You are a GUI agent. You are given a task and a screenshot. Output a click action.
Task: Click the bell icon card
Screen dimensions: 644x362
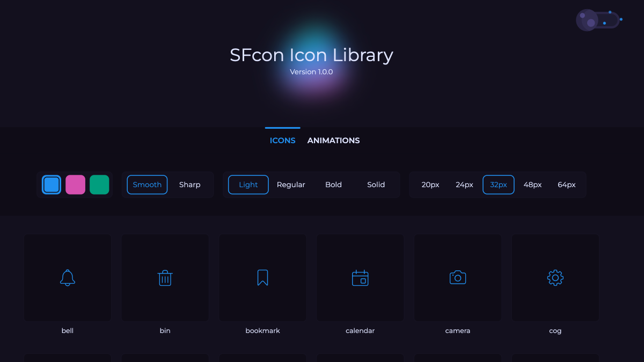coord(68,278)
